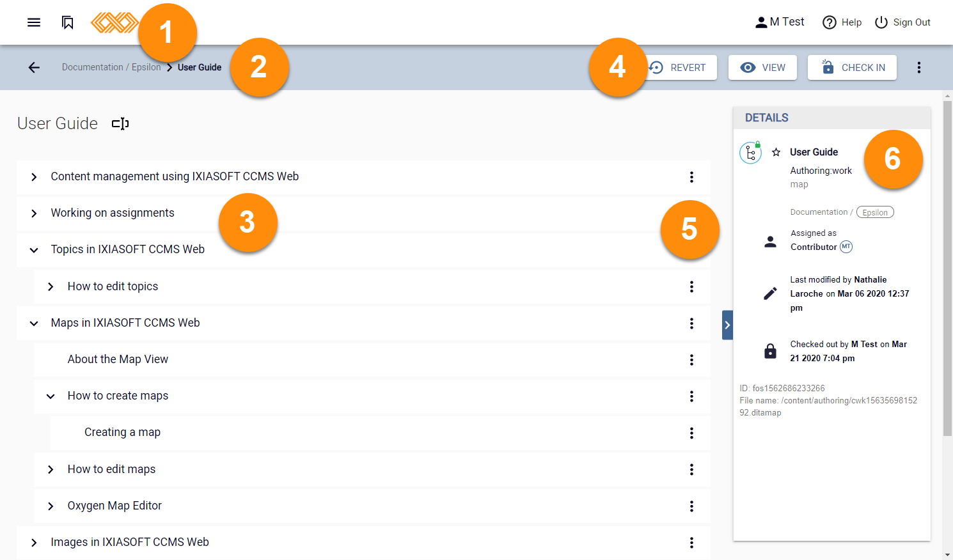Open options menu for How to edit topics
Image resolution: width=953 pixels, height=560 pixels.
click(x=691, y=286)
